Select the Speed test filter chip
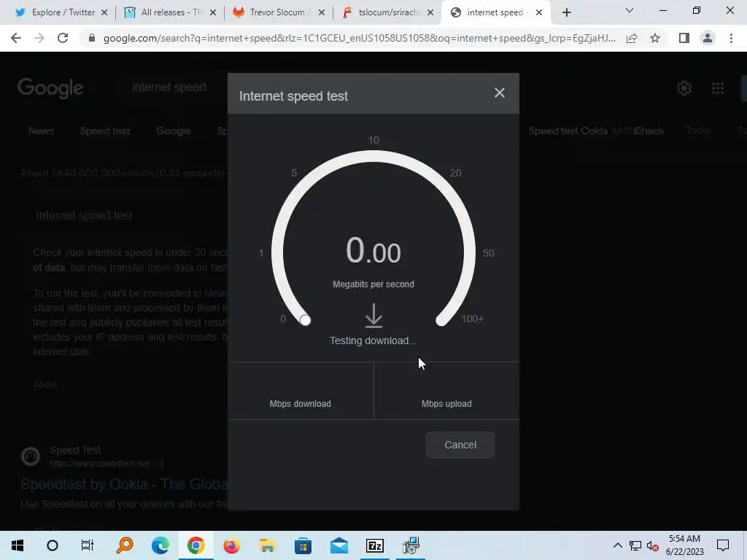This screenshot has width=747, height=560. tap(105, 131)
